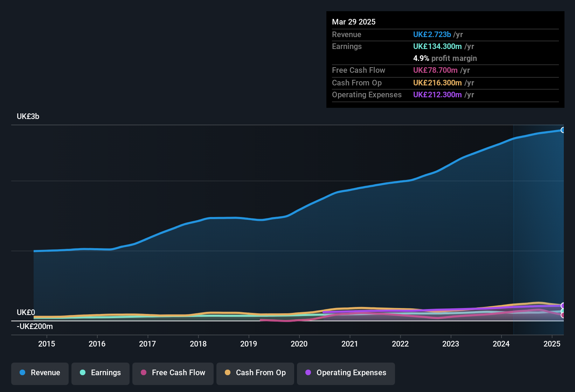Select the 2025 year label

553,344
